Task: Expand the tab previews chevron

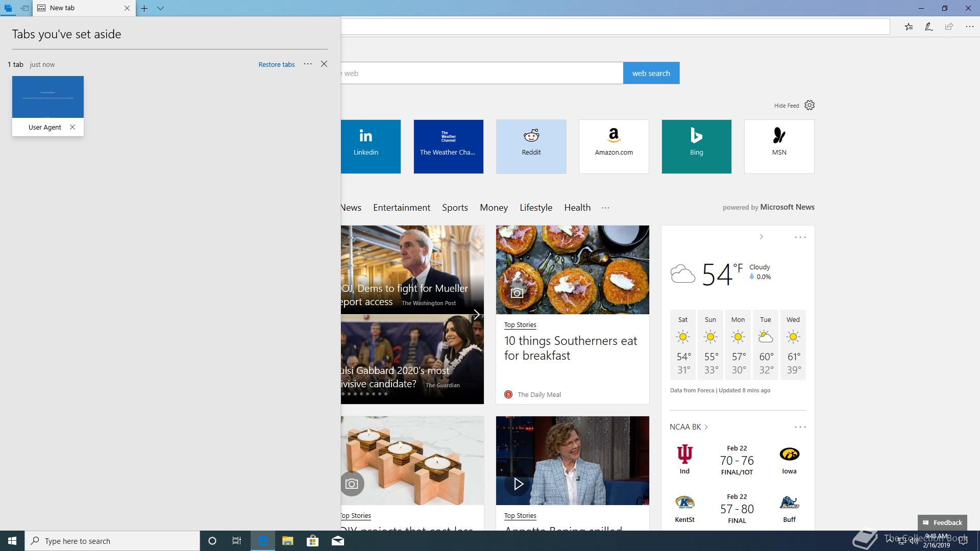Action: 160,8
